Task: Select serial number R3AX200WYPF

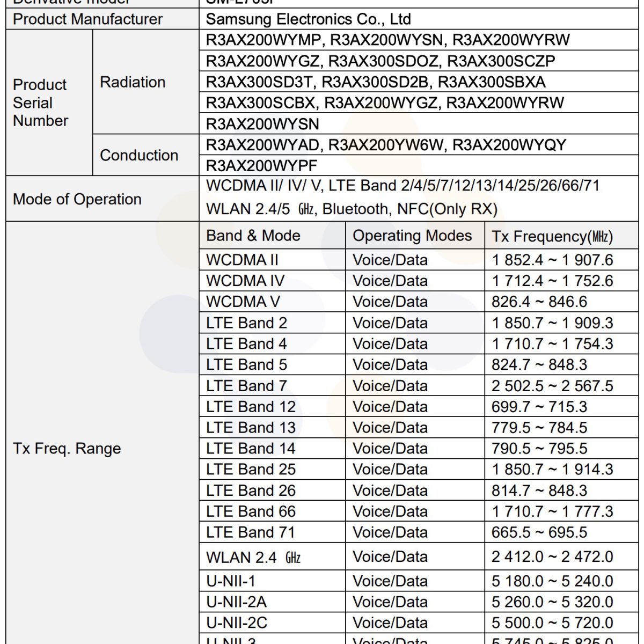Action: click(262, 165)
